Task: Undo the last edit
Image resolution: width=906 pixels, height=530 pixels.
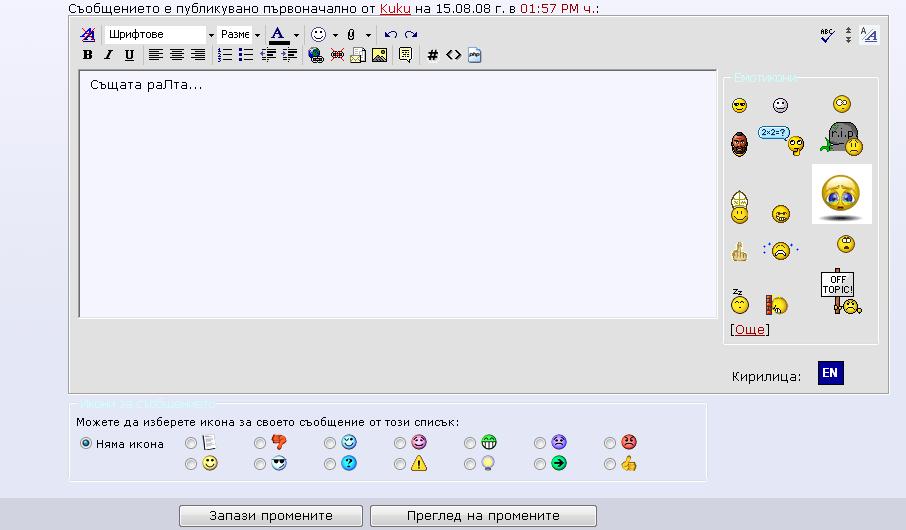Action: tap(390, 35)
